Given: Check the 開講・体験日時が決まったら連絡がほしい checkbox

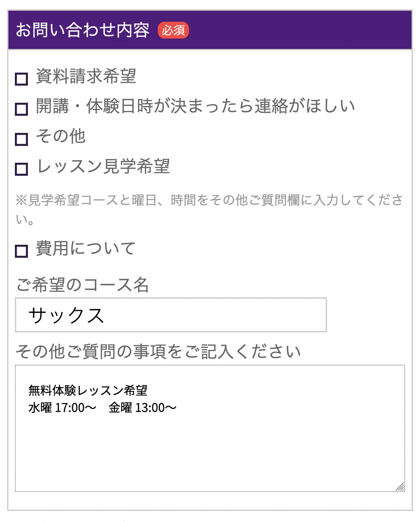Looking at the screenshot, I should pyautogui.click(x=21, y=109).
